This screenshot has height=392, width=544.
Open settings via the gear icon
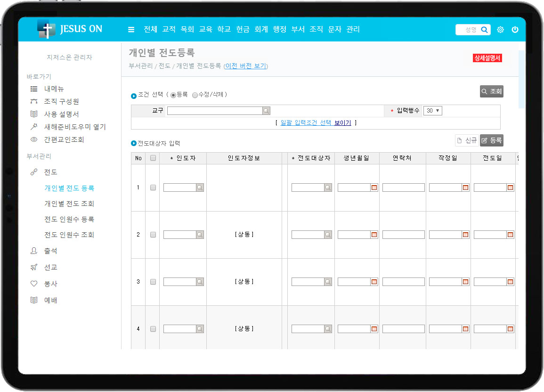[x=500, y=30]
